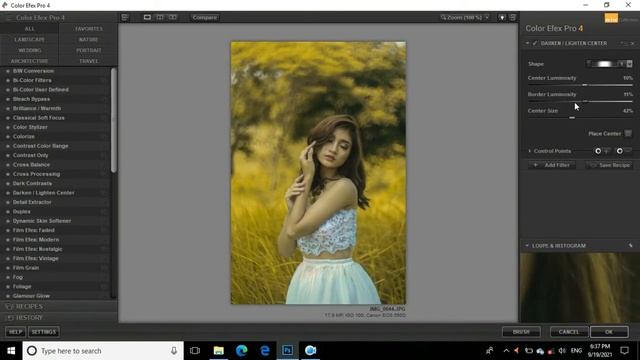Click the orange Nik logo
This screenshot has height=360, width=640.
click(611, 18)
